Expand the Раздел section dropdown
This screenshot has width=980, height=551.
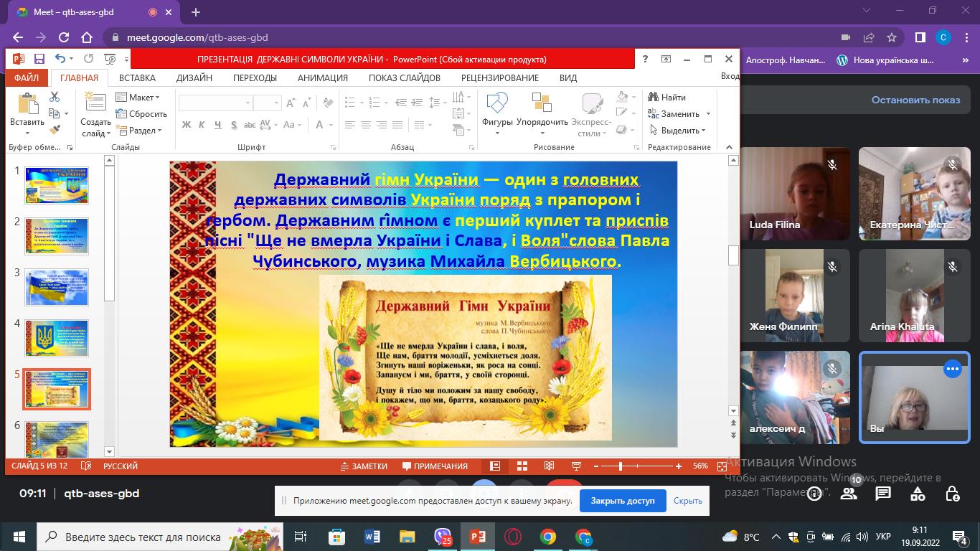click(x=139, y=130)
